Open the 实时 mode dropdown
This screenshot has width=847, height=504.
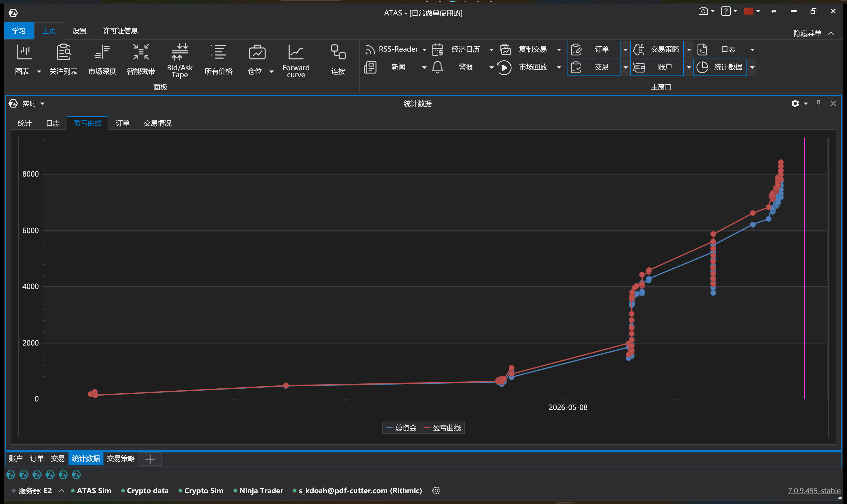pyautogui.click(x=33, y=104)
